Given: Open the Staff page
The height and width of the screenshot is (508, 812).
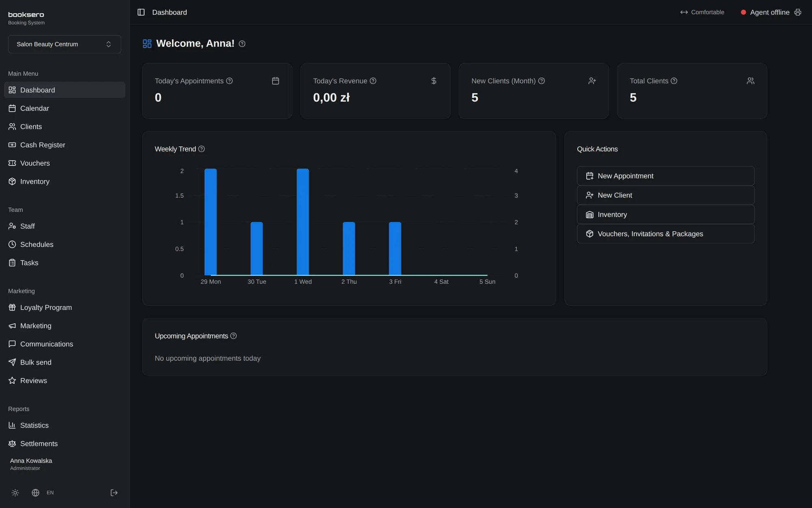Looking at the screenshot, I should [x=65, y=226].
